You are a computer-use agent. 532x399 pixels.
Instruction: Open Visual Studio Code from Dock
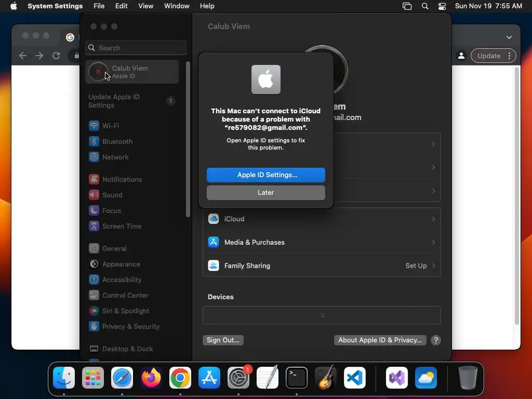355,378
